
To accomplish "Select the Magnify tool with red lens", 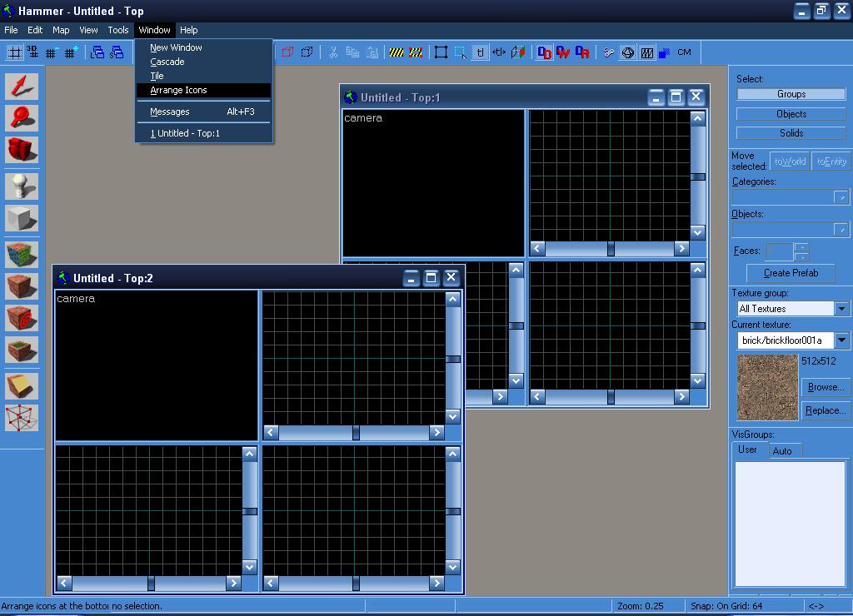I will (x=22, y=118).
